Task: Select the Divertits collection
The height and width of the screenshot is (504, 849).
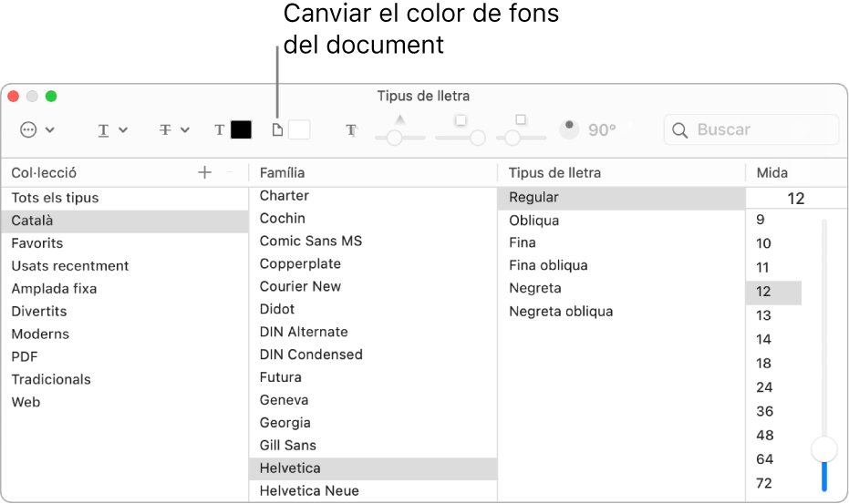Action: pyautogui.click(x=125, y=312)
